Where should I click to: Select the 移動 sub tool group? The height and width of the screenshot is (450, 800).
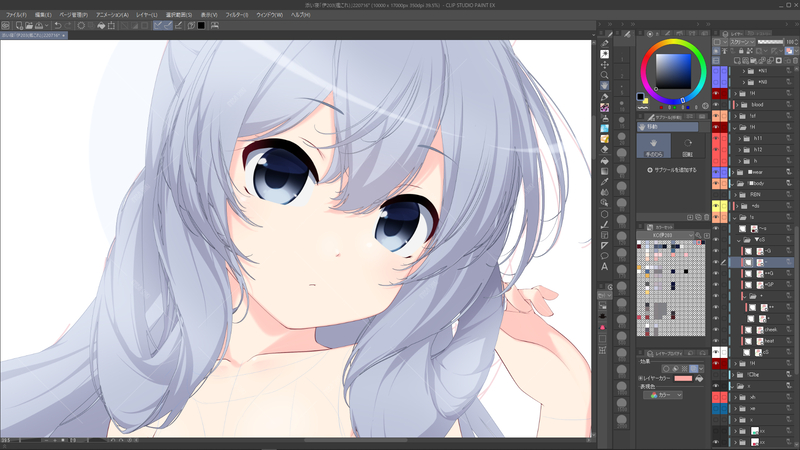pyautogui.click(x=667, y=127)
